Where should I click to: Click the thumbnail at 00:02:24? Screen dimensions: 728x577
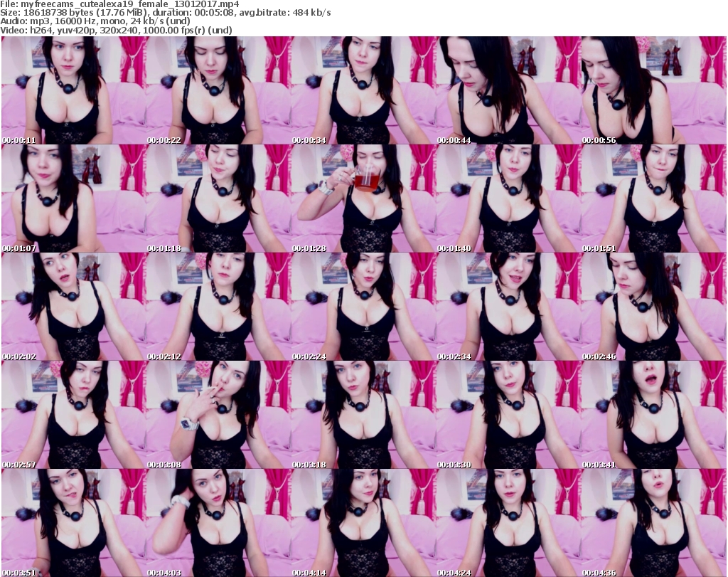(x=363, y=307)
